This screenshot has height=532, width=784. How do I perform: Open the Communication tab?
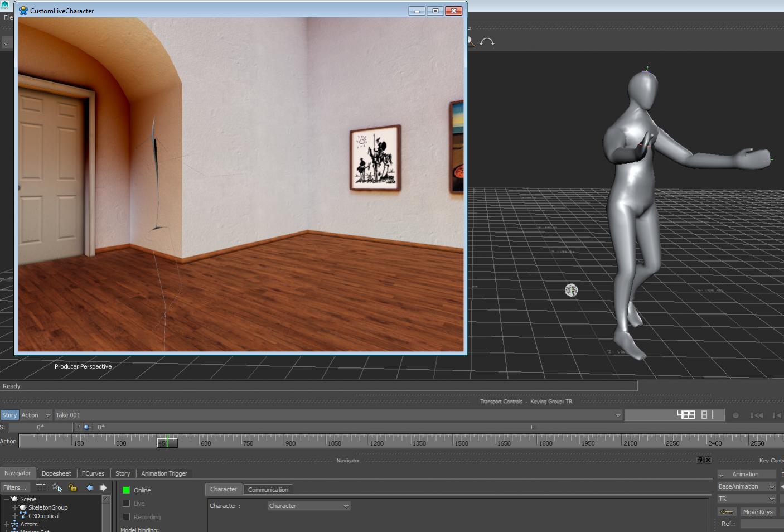[268, 490]
